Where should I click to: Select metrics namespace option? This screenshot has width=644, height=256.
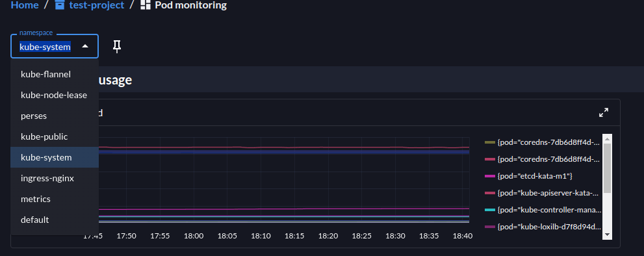click(55, 199)
